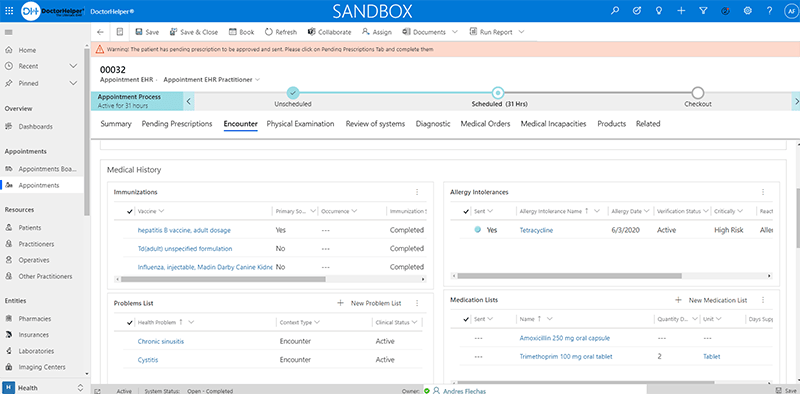Click the plus quick create icon
The image size is (800, 394).
click(681, 11)
